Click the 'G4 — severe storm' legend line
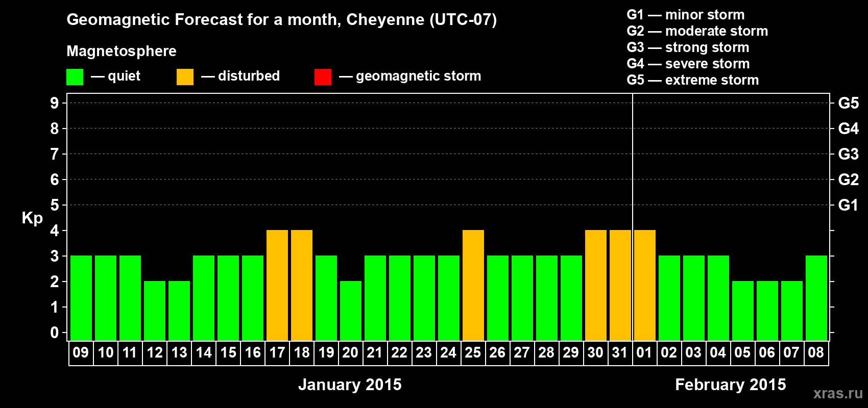 pos(688,64)
